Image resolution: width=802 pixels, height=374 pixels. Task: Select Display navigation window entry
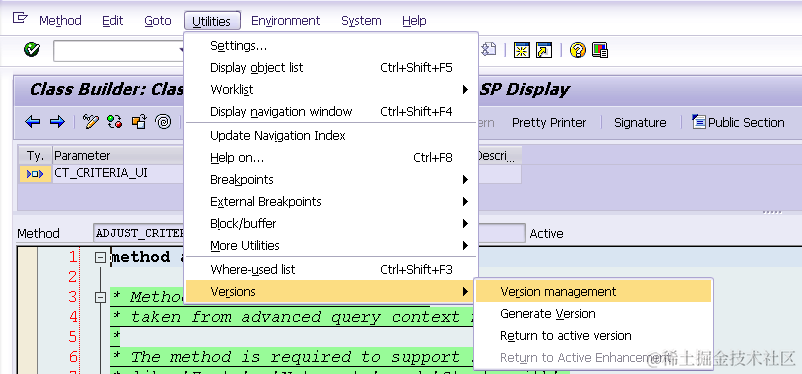click(331, 112)
